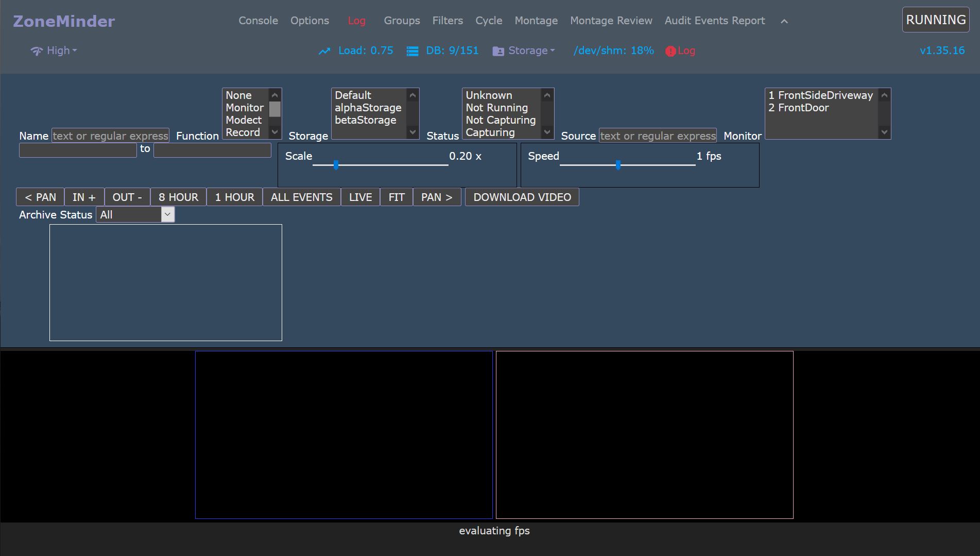Focus the Name filter text field
The width and height of the screenshot is (980, 556).
(110, 136)
